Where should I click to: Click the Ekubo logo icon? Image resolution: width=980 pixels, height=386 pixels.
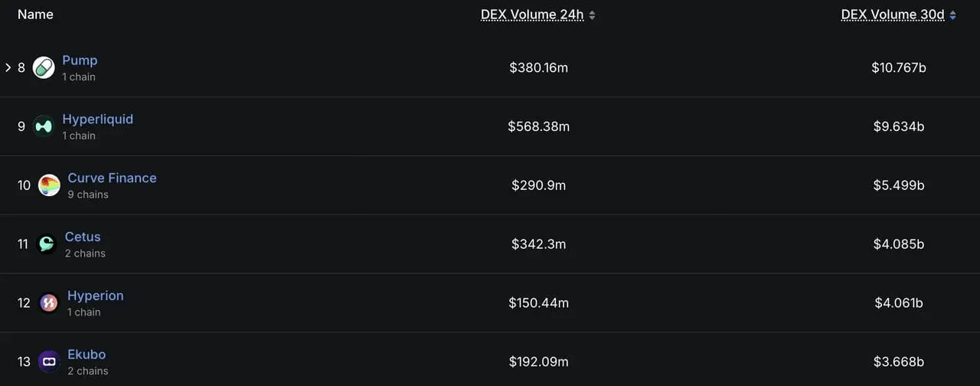point(49,361)
